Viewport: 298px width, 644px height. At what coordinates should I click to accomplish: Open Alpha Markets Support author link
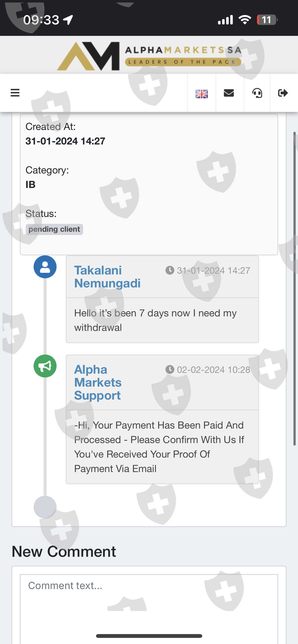pos(98,382)
